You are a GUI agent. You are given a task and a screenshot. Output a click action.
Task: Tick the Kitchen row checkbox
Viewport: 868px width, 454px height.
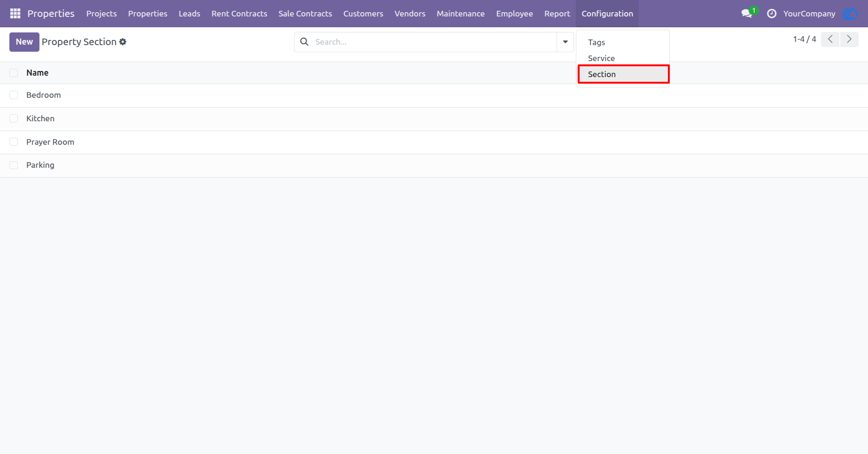pos(14,118)
